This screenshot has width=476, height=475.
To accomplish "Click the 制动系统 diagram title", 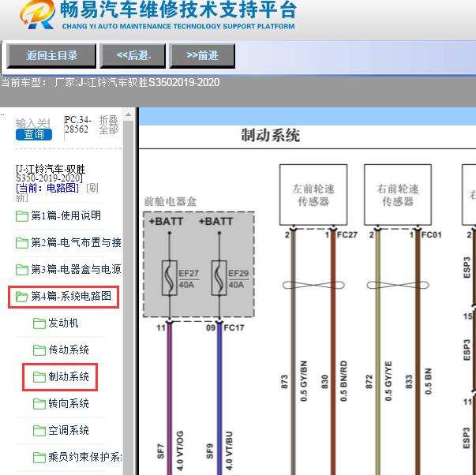I will pyautogui.click(x=271, y=135).
